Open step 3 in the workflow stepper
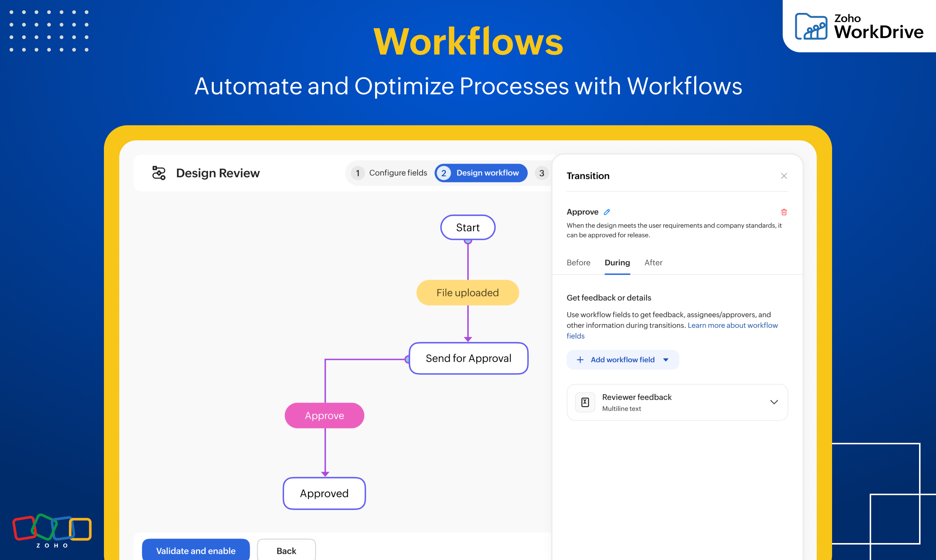The height and width of the screenshot is (560, 936). (542, 173)
